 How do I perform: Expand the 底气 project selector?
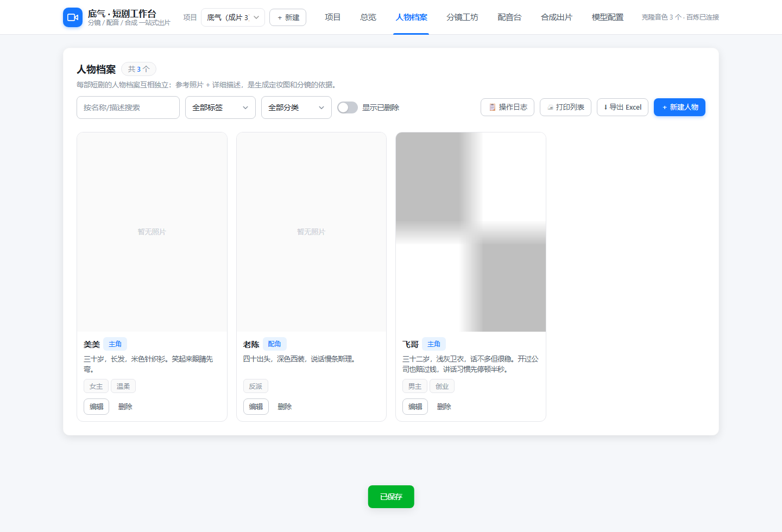tap(233, 17)
